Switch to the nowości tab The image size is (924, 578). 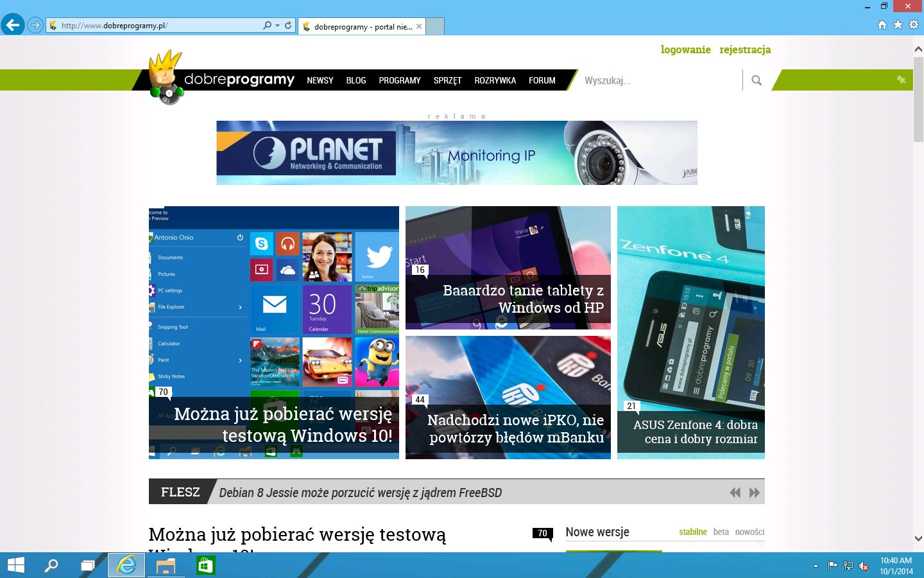coord(749,532)
